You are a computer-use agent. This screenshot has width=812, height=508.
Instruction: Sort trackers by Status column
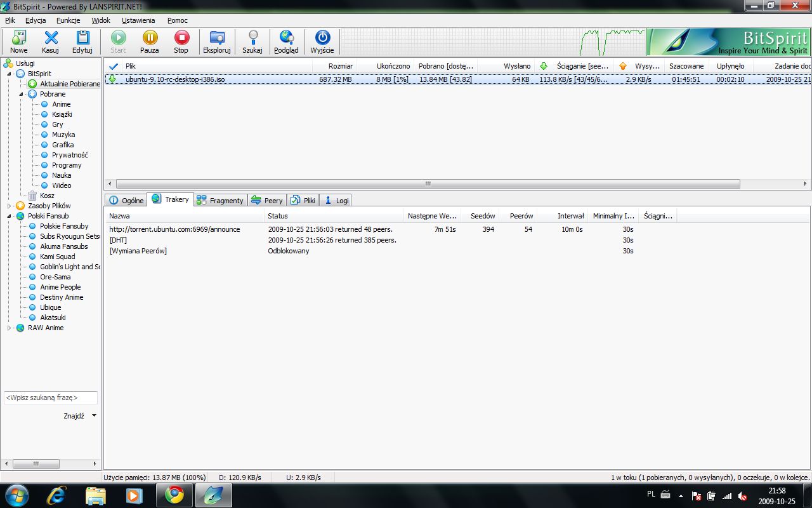point(334,216)
